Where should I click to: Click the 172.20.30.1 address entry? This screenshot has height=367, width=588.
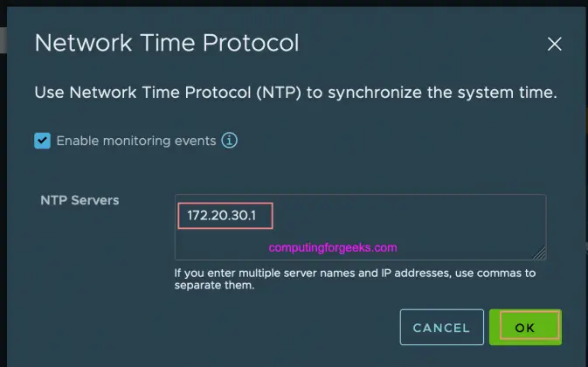(x=225, y=215)
